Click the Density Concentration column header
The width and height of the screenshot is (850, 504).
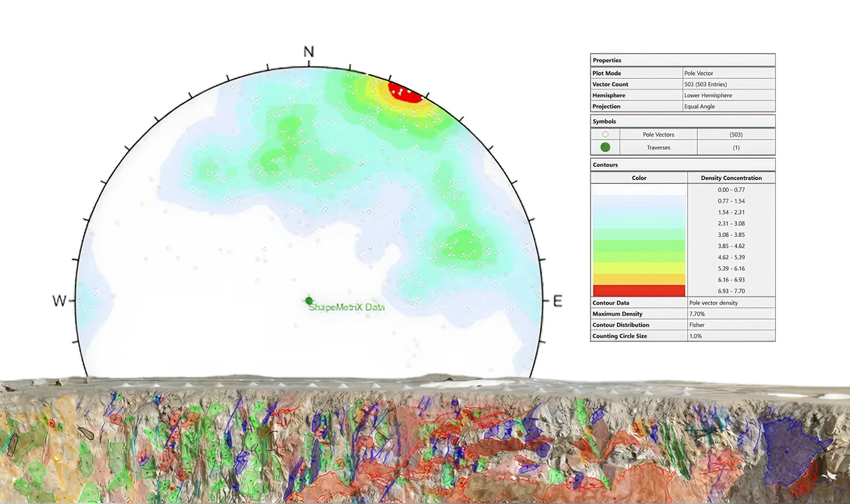point(731,178)
